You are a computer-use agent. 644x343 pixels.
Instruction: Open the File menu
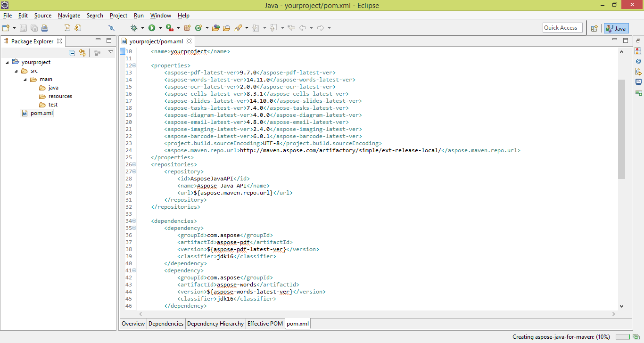pos(8,16)
